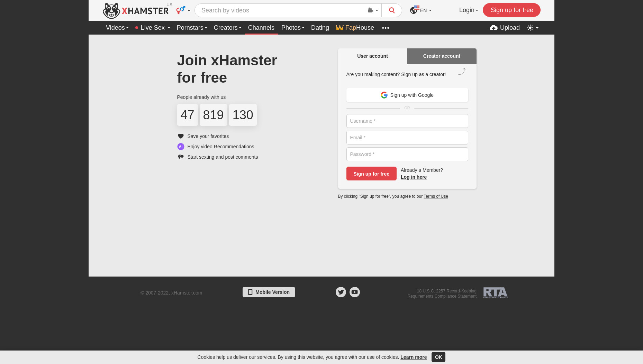Screen dimensions: 643x364
Task: Click the counter digits "819"
Action: pos(214,115)
